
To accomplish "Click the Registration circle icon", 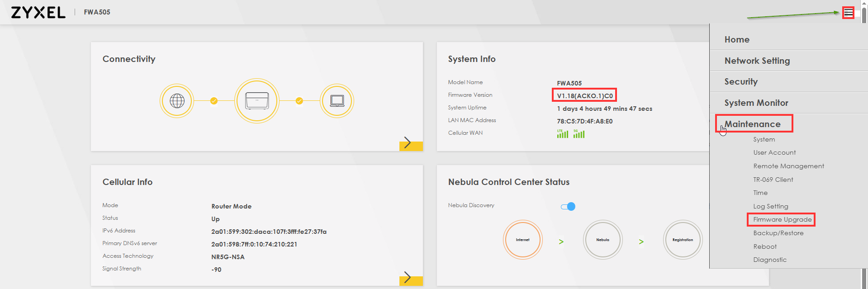I will (683, 240).
